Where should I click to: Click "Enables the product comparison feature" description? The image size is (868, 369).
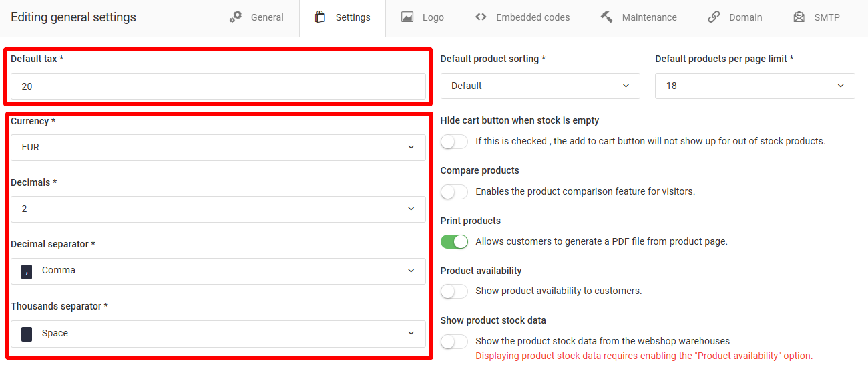coord(585,191)
